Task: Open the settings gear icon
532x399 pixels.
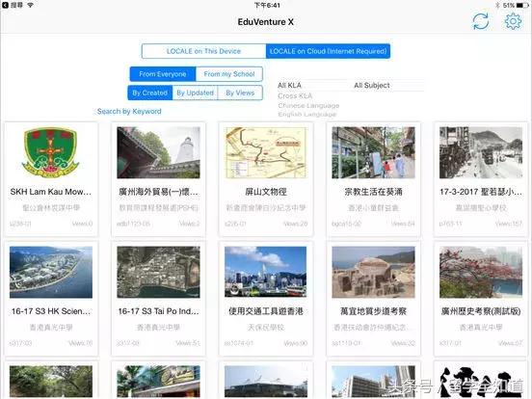Action: (513, 21)
